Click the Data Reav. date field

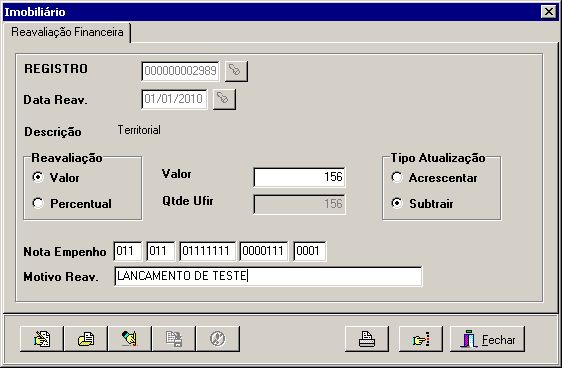[x=174, y=99]
